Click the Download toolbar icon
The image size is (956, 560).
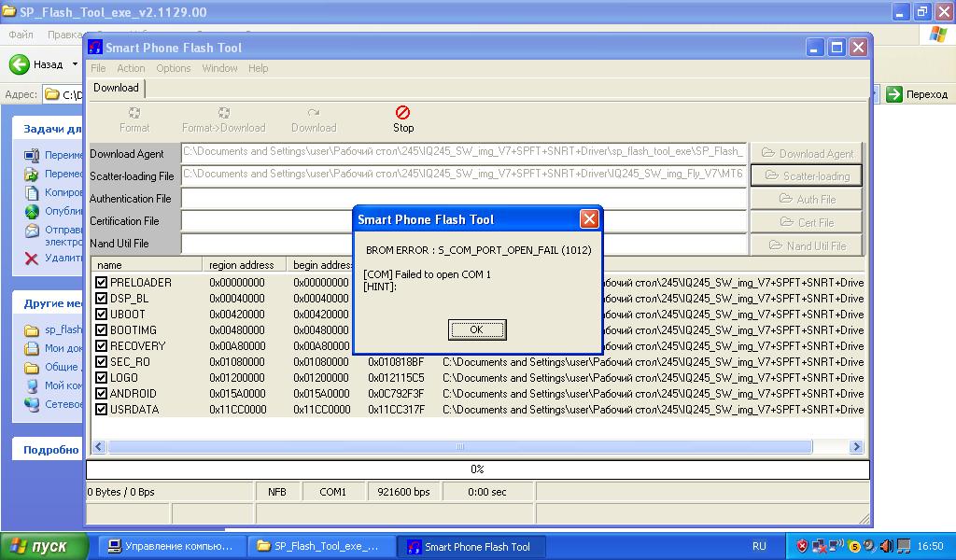tap(314, 113)
